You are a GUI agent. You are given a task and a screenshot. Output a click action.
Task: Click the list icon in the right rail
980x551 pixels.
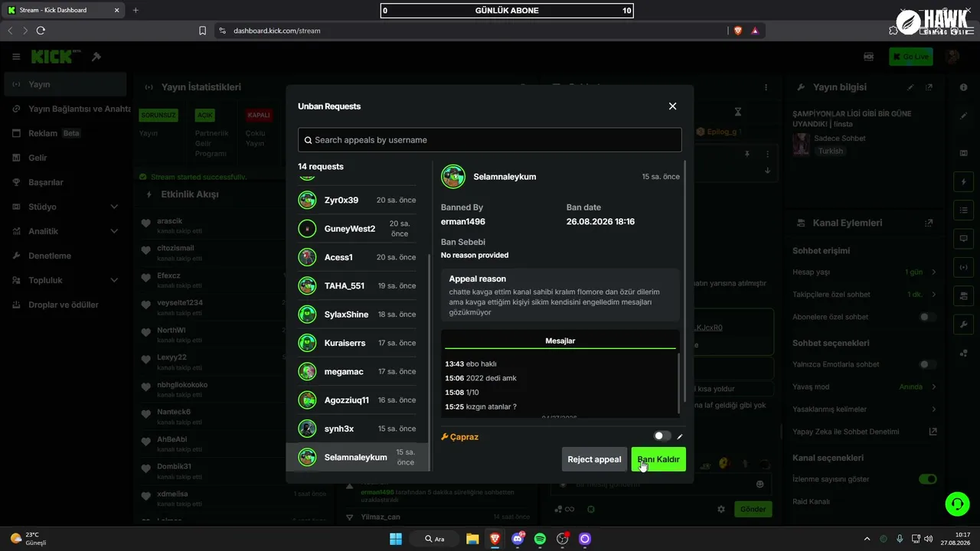[963, 210]
